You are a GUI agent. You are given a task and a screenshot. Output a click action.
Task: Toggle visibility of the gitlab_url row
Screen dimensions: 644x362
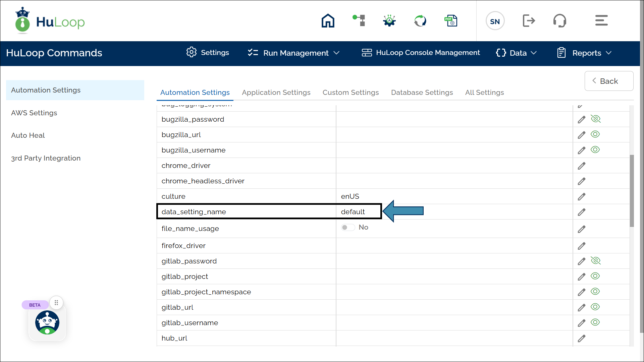tap(595, 307)
